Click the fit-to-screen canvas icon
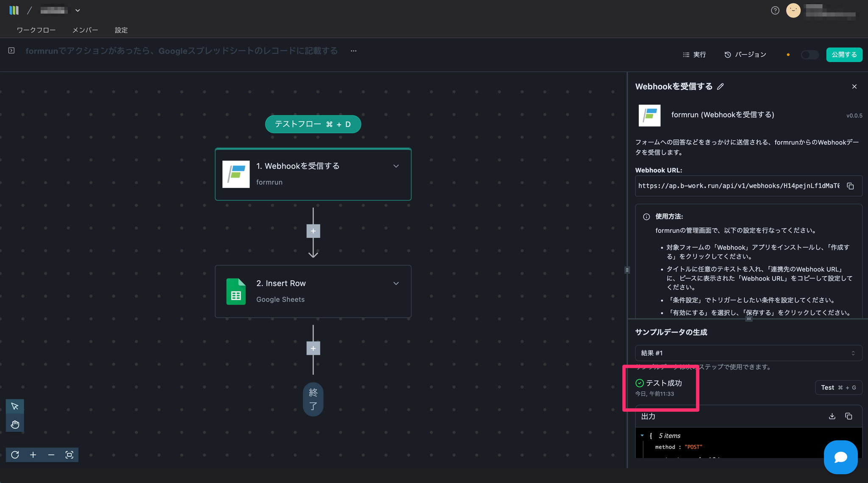Viewport: 868px width, 483px height. click(70, 455)
